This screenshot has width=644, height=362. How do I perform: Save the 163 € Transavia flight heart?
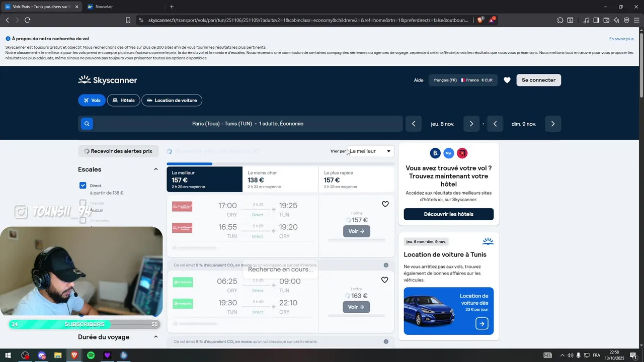(x=385, y=280)
